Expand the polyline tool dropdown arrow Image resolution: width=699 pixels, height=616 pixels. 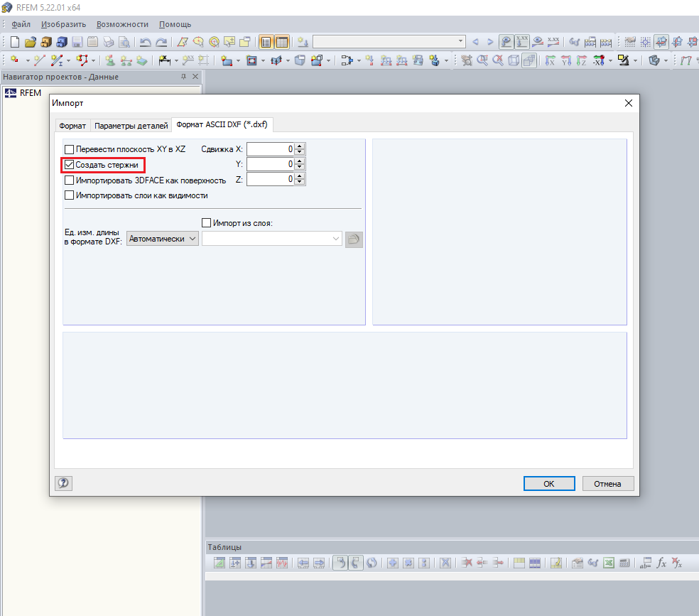[93, 60]
